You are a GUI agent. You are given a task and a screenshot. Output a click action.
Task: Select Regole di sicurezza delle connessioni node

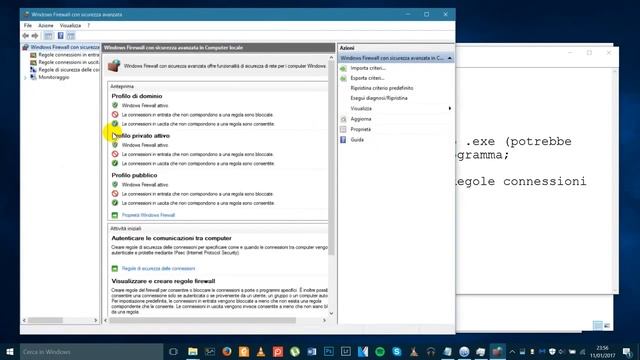(x=69, y=70)
